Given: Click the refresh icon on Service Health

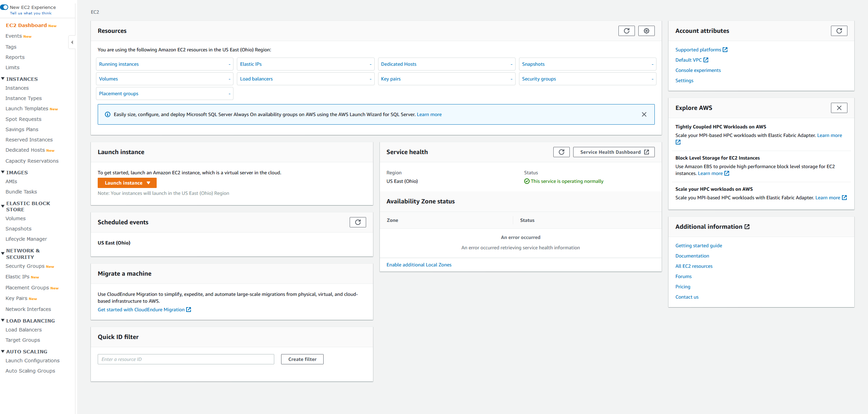Looking at the screenshot, I should click(561, 152).
